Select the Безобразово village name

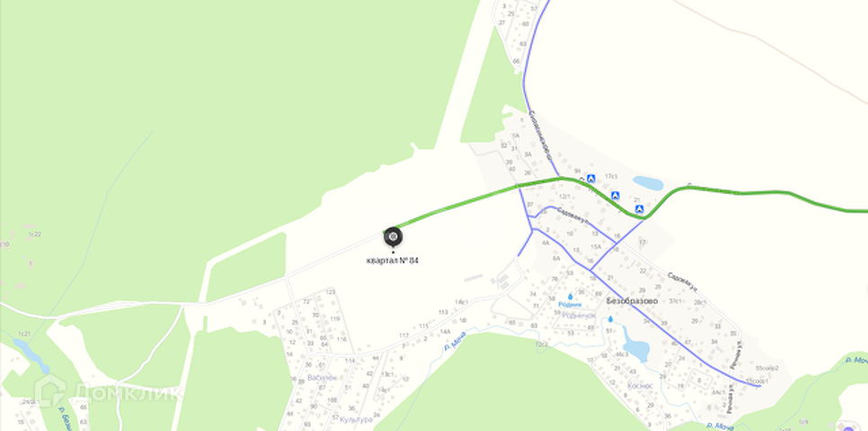(632, 302)
